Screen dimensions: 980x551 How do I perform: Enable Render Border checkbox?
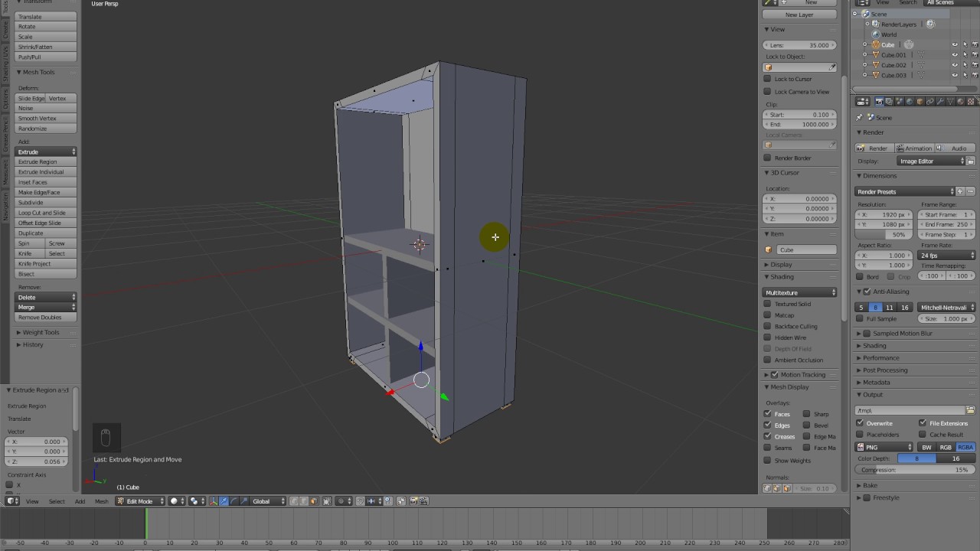pyautogui.click(x=767, y=158)
